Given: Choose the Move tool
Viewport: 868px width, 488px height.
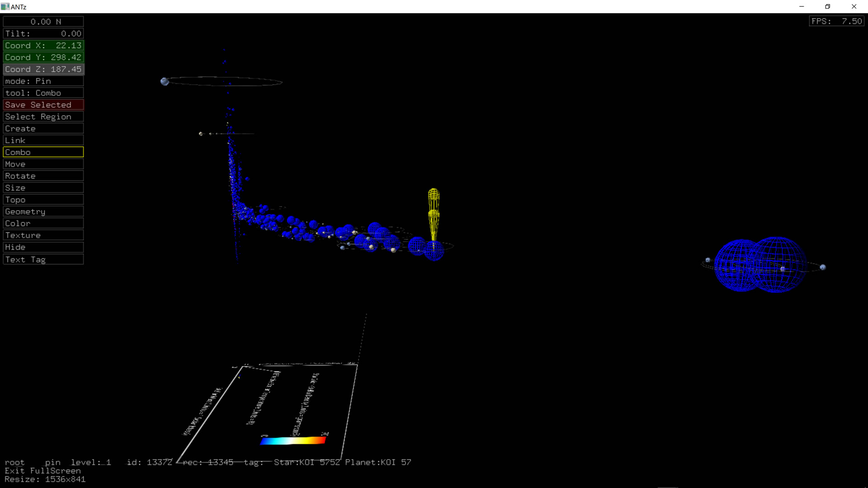Looking at the screenshot, I should click(x=43, y=164).
